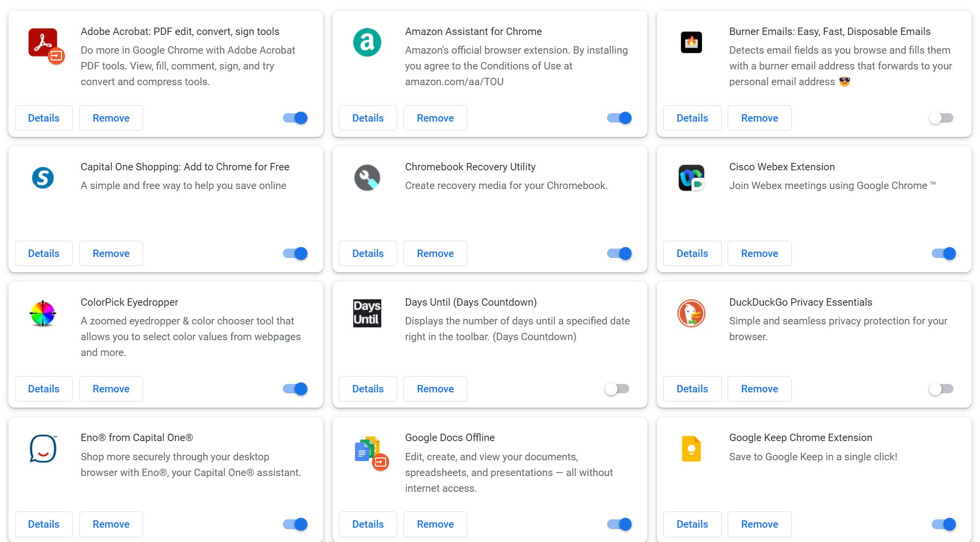Screen dimensions: 980x542
Task: Click the 'ColorPick Eyedropper' title text
Action: (x=129, y=302)
